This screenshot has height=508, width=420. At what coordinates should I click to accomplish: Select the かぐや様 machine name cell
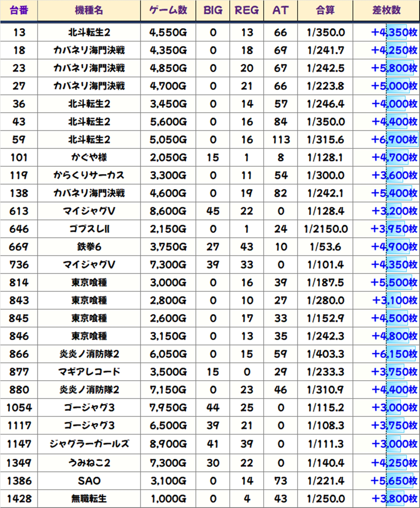click(89, 157)
